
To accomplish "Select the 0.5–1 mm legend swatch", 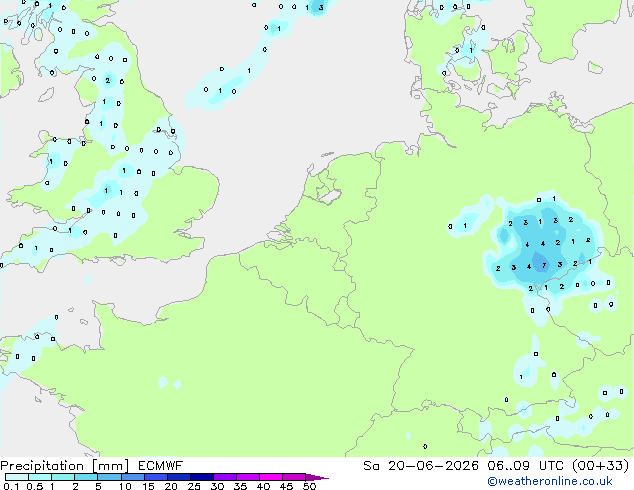I will 40,477.
